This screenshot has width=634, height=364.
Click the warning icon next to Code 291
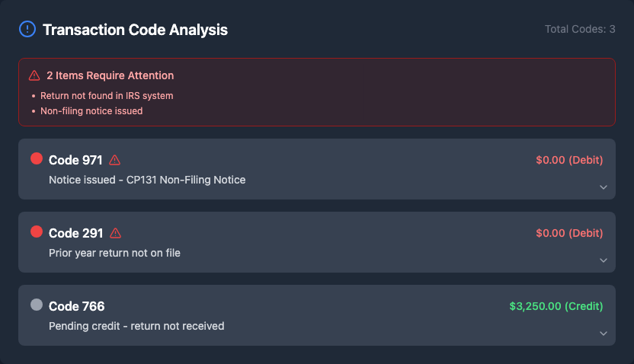pos(116,233)
